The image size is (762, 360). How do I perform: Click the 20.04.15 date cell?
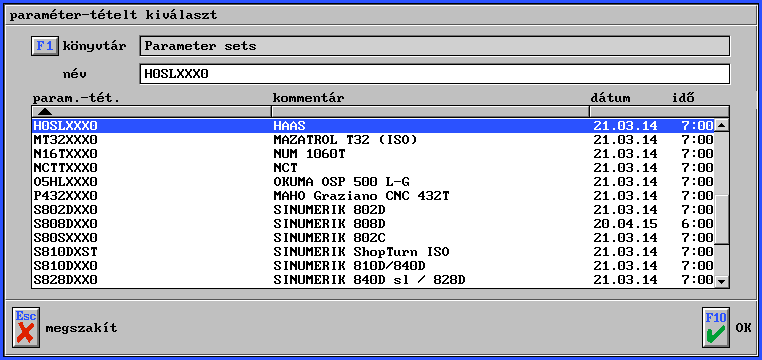click(625, 224)
